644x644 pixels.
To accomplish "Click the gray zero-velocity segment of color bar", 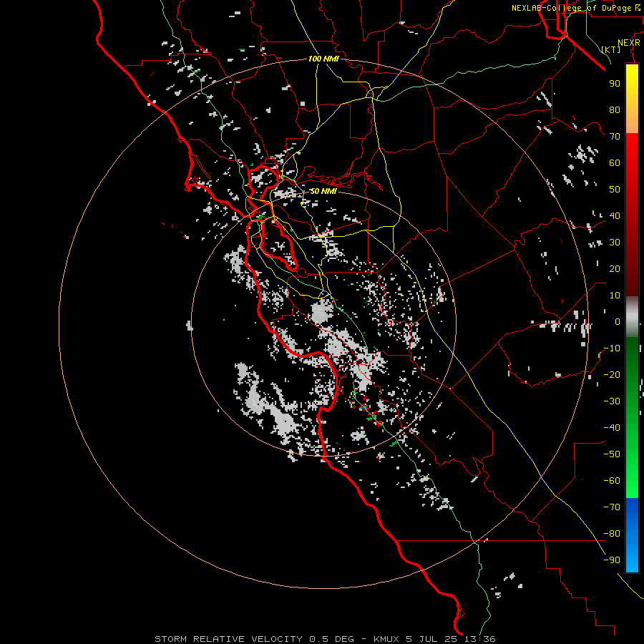I will tap(632, 317).
